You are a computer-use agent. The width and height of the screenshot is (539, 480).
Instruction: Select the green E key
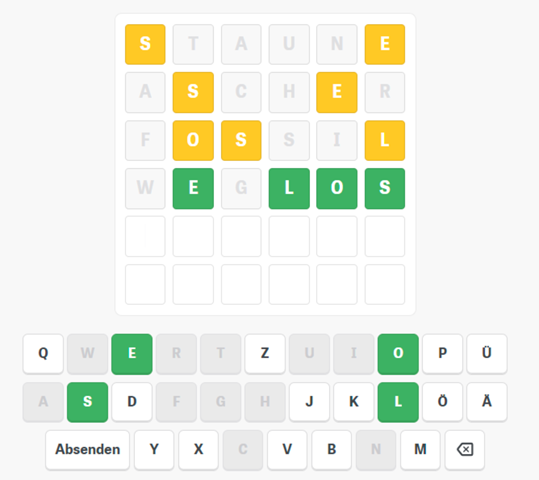tap(132, 354)
